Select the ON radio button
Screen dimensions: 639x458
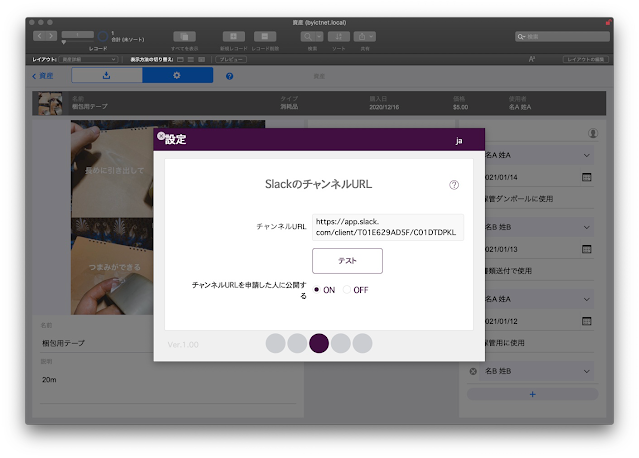click(316, 289)
